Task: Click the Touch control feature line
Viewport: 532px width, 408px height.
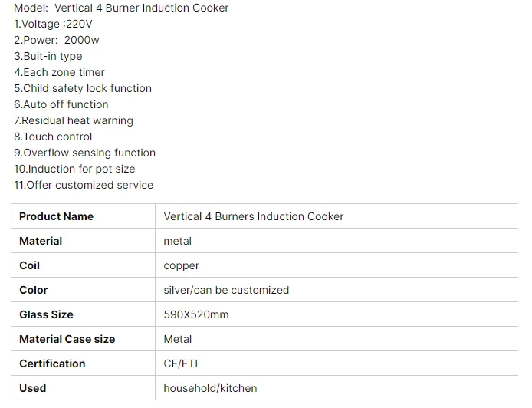Action: pyautogui.click(x=53, y=137)
